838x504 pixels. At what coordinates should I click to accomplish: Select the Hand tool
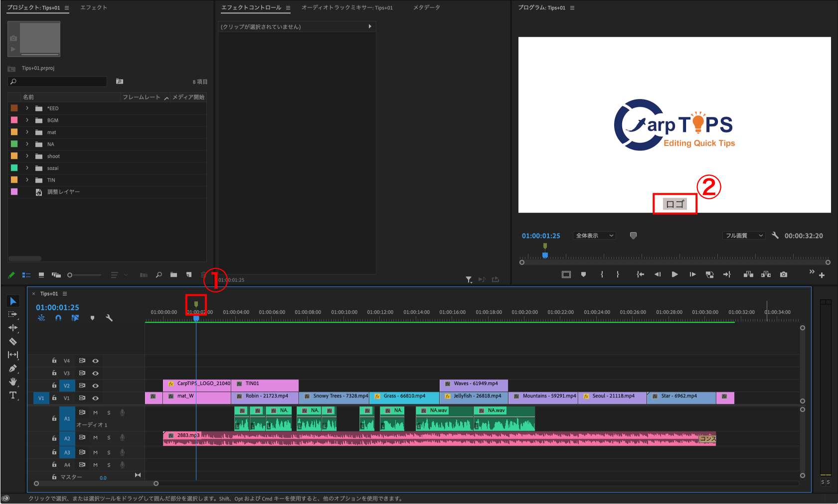coord(13,381)
